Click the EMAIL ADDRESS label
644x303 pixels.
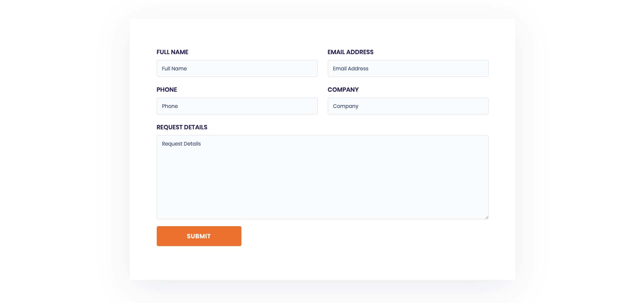(350, 52)
